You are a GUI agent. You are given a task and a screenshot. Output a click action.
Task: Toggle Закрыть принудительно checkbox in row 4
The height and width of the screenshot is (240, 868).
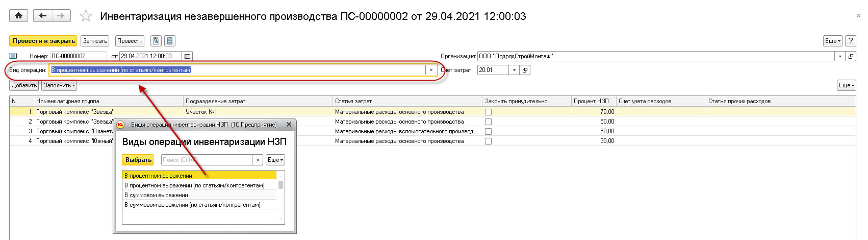coord(488,141)
